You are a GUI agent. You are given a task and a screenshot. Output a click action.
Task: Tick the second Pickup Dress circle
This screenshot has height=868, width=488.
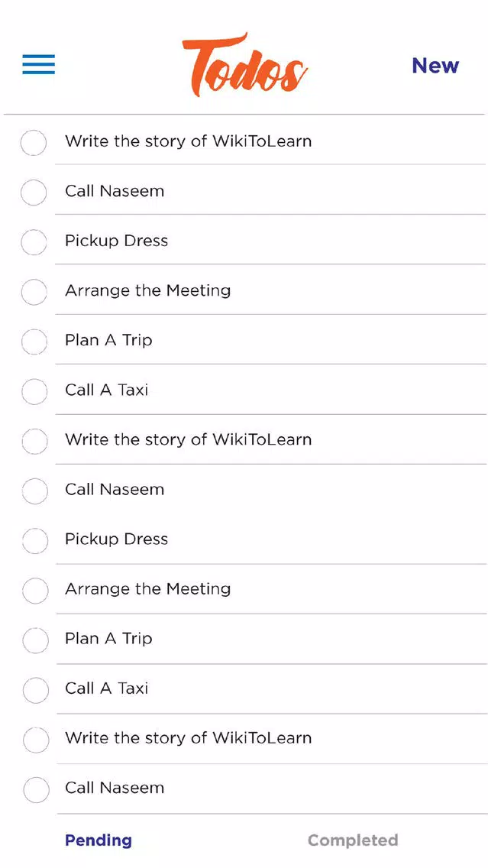(x=35, y=540)
